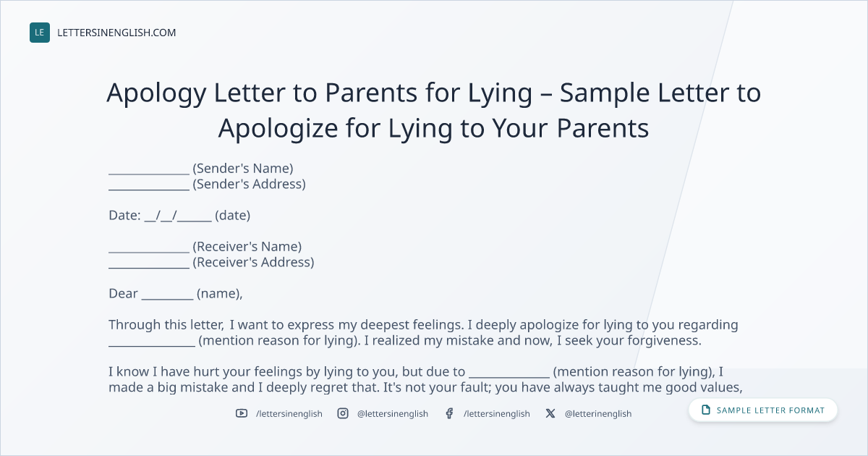Click the YouTube icon

(x=242, y=413)
